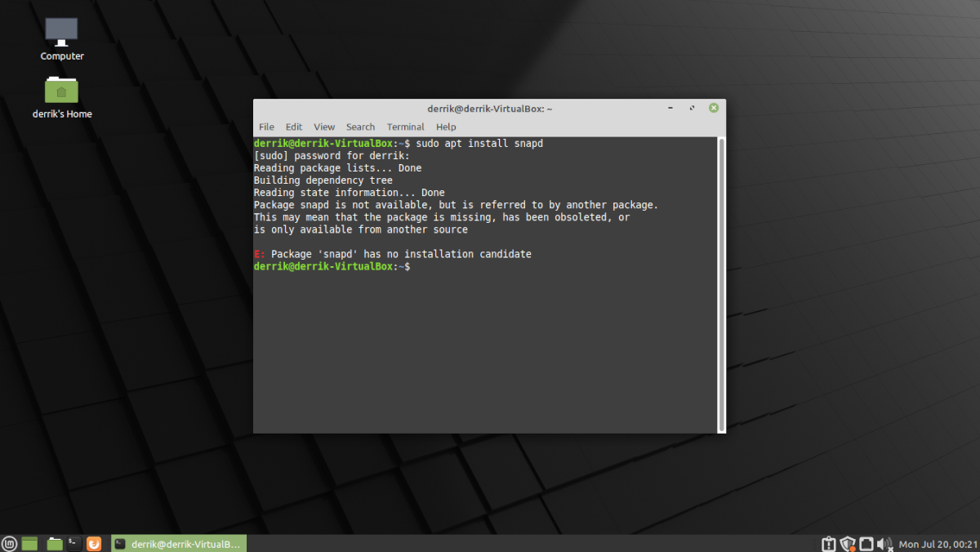Open the Terminal menu in menubar
980x552 pixels.
406,127
